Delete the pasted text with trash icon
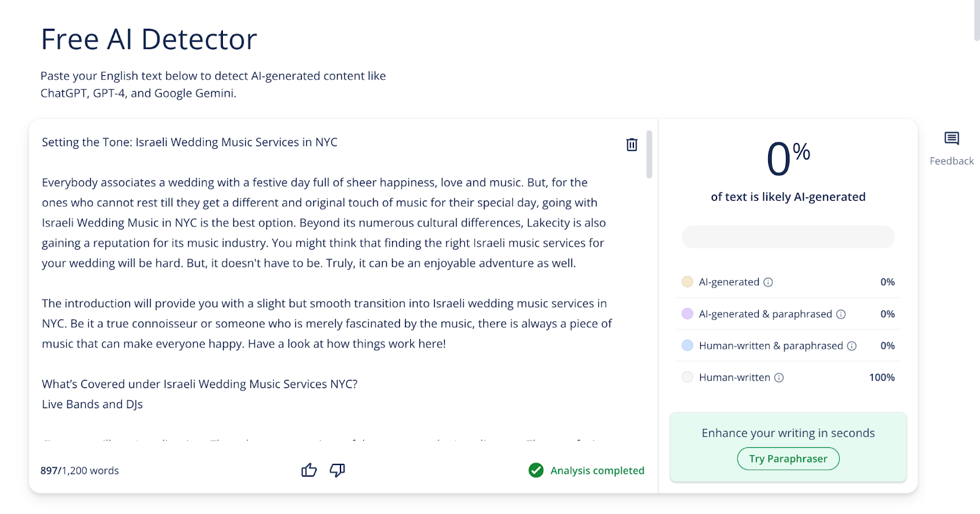980x514 pixels. (631, 144)
